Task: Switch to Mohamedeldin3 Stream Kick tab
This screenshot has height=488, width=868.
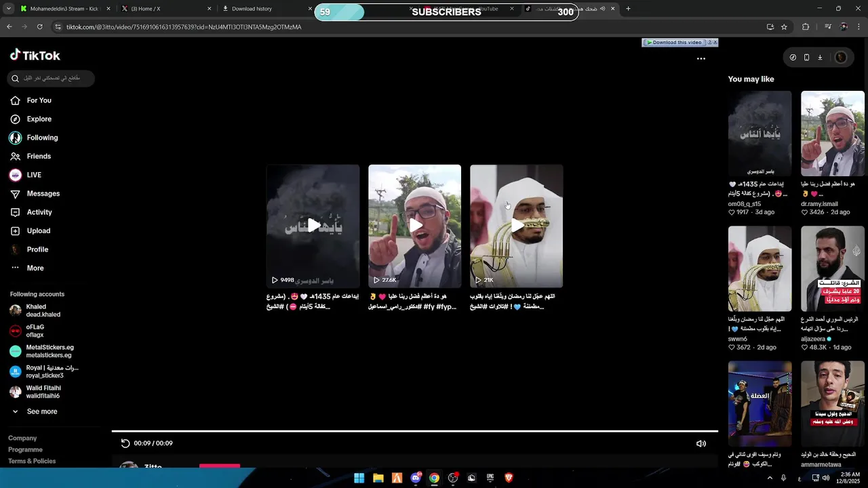Action: pos(64,9)
